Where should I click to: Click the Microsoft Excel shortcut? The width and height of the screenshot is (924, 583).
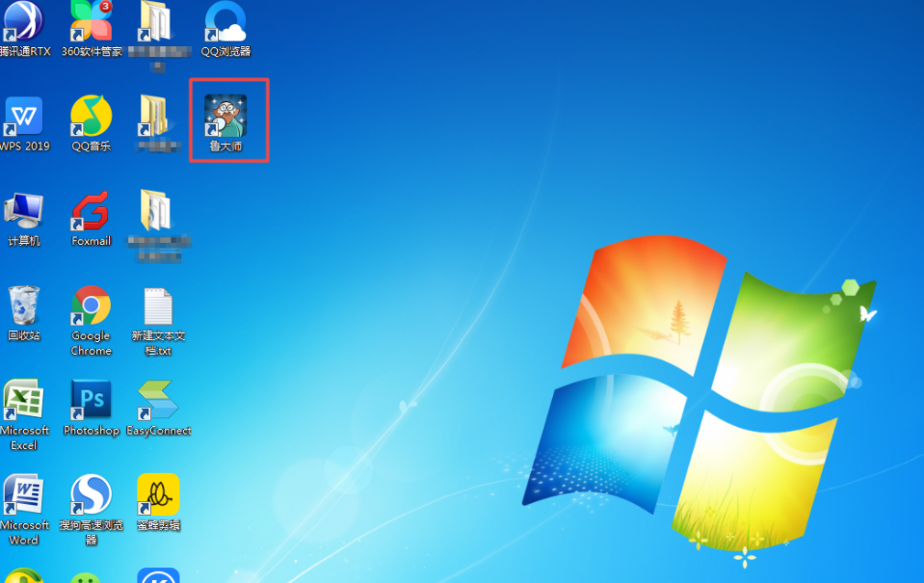pos(24,415)
